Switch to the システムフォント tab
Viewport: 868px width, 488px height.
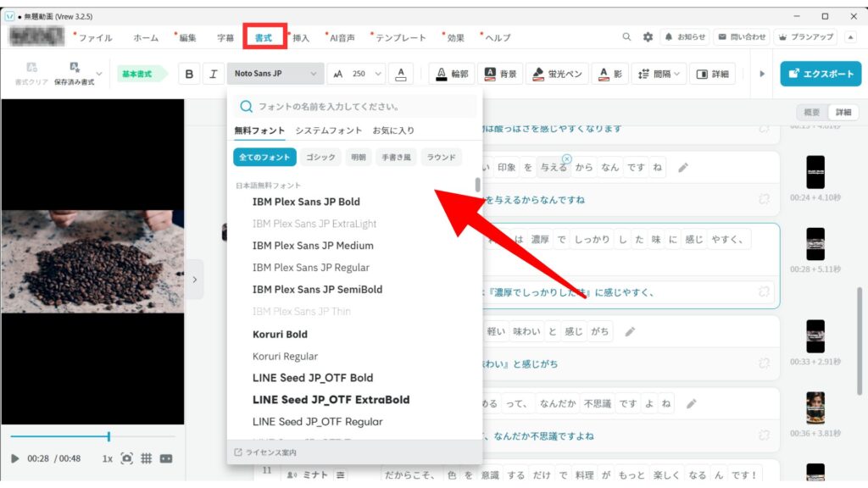coord(328,130)
